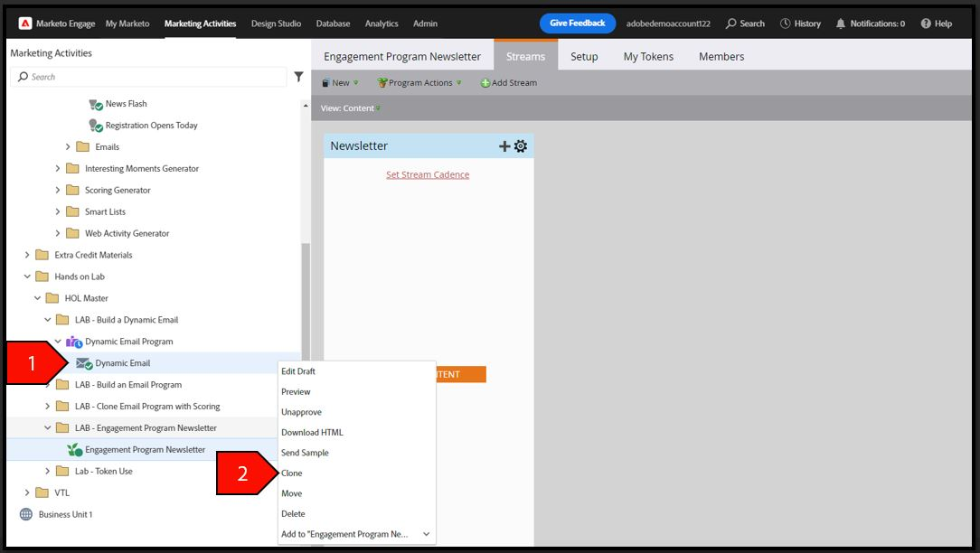
Task: Click the Add Stream green plus icon
Action: (485, 83)
